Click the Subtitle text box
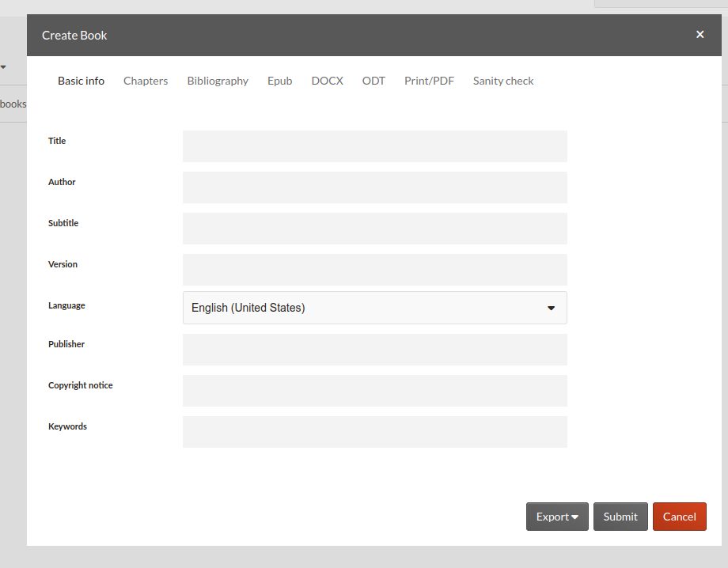Screen dimensions: 728x568 (374, 229)
